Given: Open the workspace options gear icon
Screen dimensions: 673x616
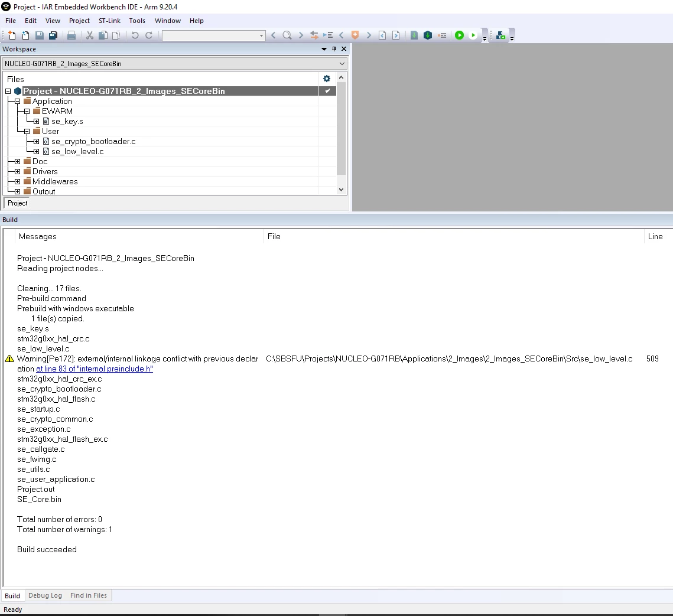Looking at the screenshot, I should coord(327,79).
